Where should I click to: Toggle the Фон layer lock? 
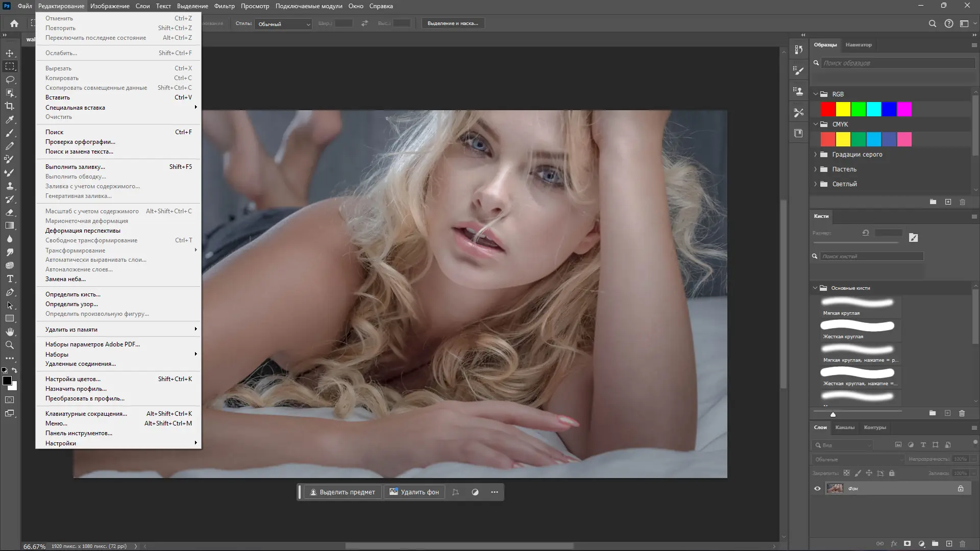click(x=961, y=488)
